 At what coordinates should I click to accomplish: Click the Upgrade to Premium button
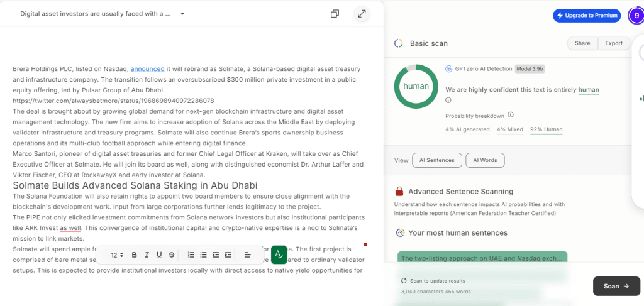[586, 15]
